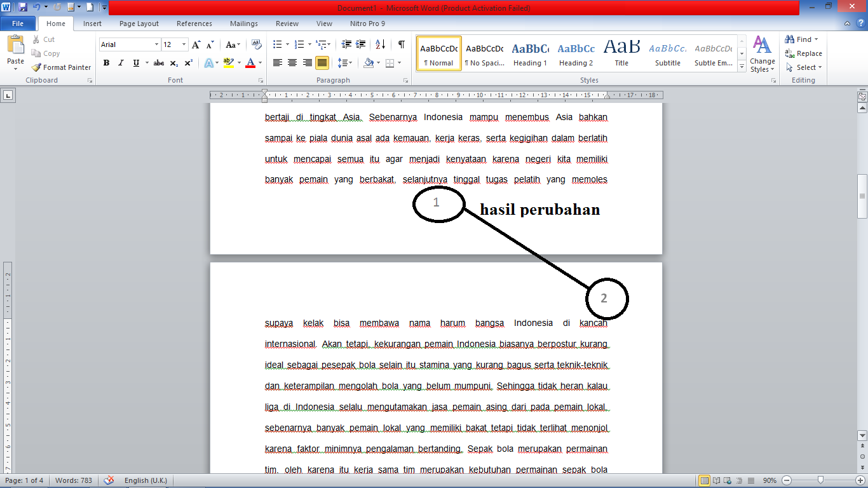Open the Change Case dropdown

tap(233, 44)
